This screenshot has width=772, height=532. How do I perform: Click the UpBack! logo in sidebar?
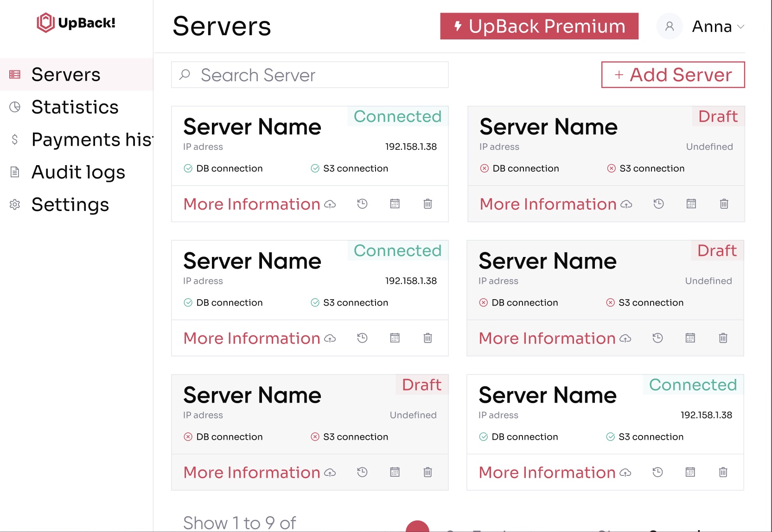[76, 23]
